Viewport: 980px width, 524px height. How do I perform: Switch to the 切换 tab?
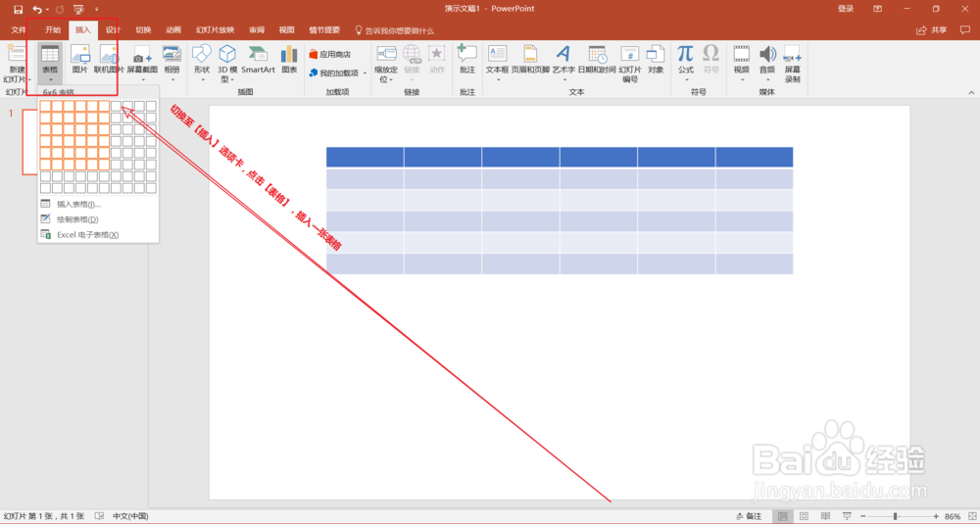[143, 30]
